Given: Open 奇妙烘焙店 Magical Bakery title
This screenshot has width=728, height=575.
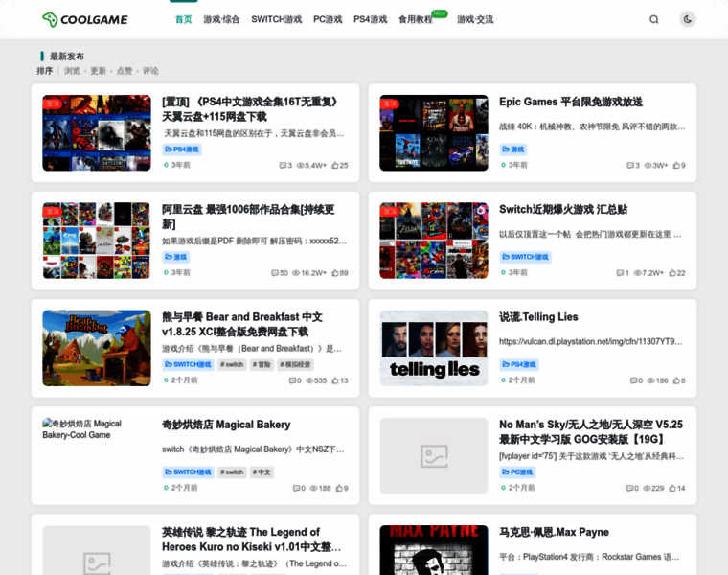Looking at the screenshot, I should [x=226, y=425].
